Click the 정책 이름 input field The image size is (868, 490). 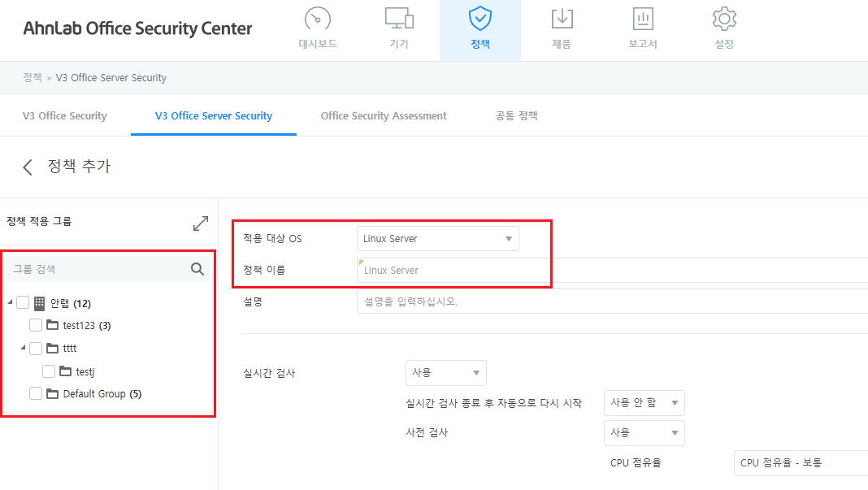pyautogui.click(x=612, y=271)
